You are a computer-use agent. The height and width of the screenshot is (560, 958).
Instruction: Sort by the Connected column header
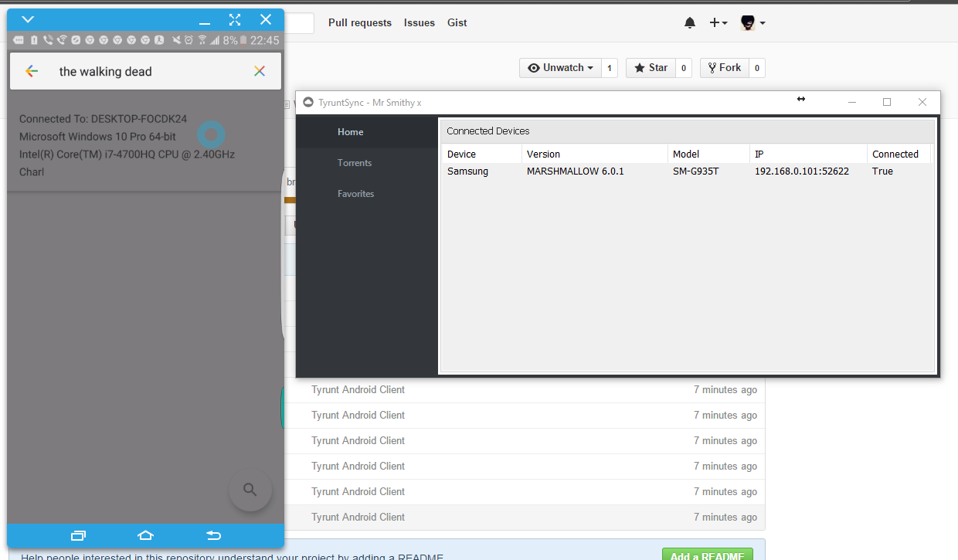click(899, 154)
